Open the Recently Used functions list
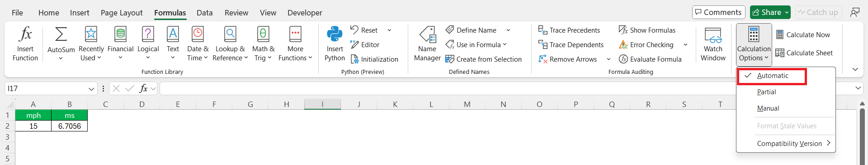Image resolution: width=868 pixels, height=165 pixels. coord(91,44)
